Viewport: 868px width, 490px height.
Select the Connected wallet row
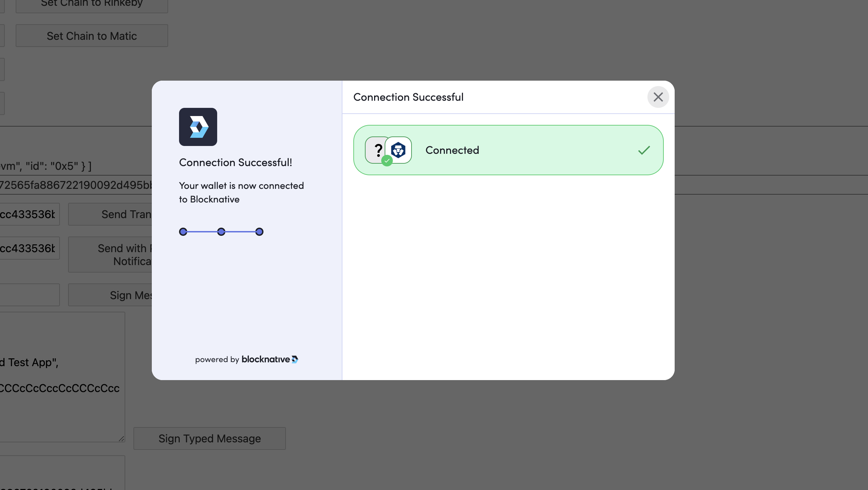tap(508, 150)
